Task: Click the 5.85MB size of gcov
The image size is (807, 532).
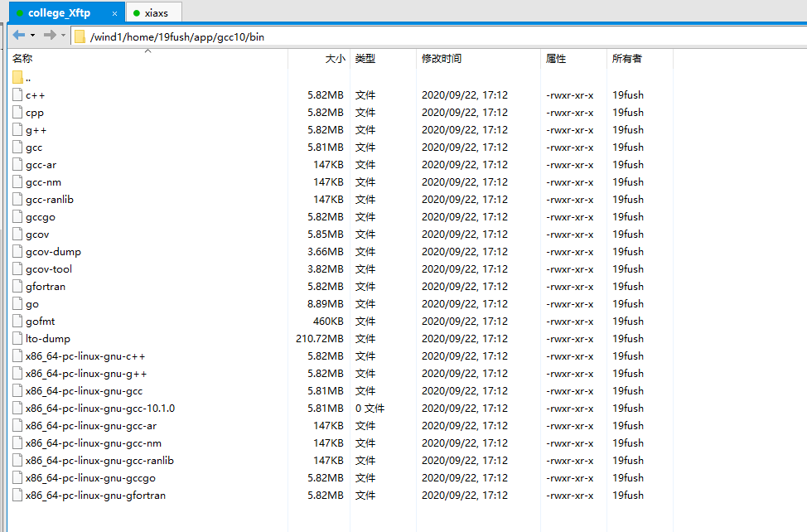Action: pos(326,235)
